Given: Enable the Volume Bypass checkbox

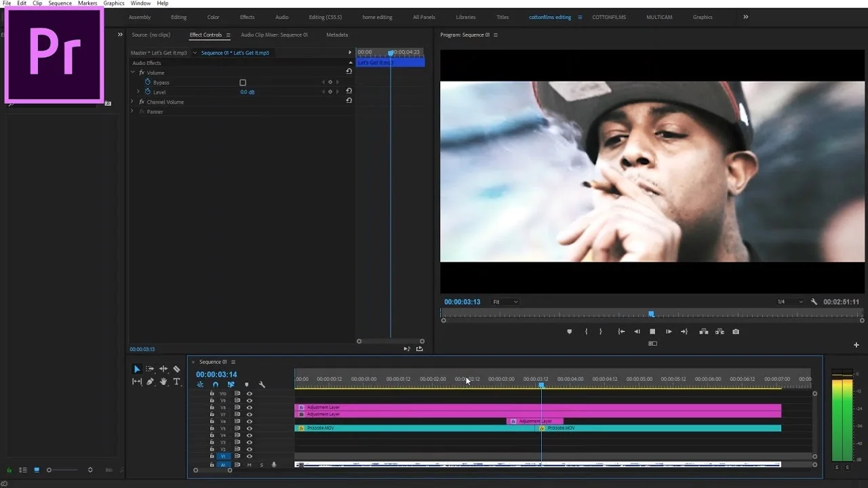Looking at the screenshot, I should [x=243, y=83].
